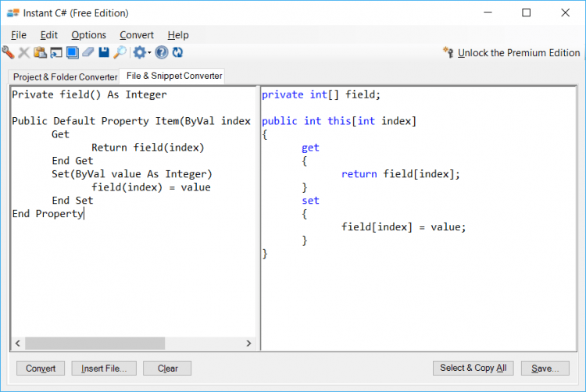Click the wrench convert icon in toolbar

click(8, 52)
